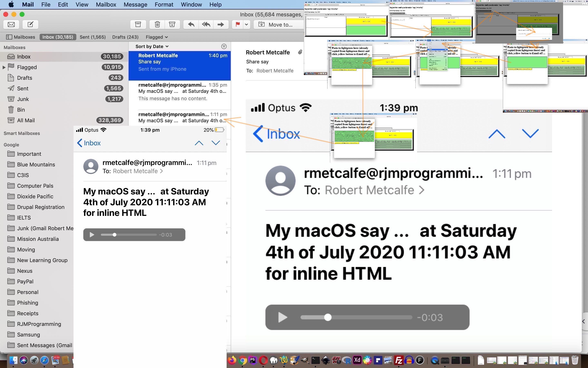This screenshot has height=368, width=588.
Task: Compose a new message with the pencil icon
Action: [30, 24]
